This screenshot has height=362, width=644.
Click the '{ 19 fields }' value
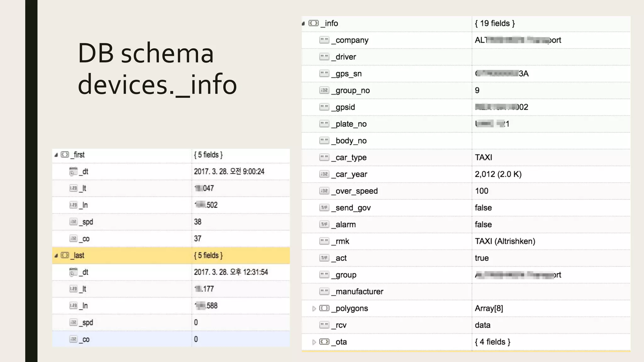495,23
